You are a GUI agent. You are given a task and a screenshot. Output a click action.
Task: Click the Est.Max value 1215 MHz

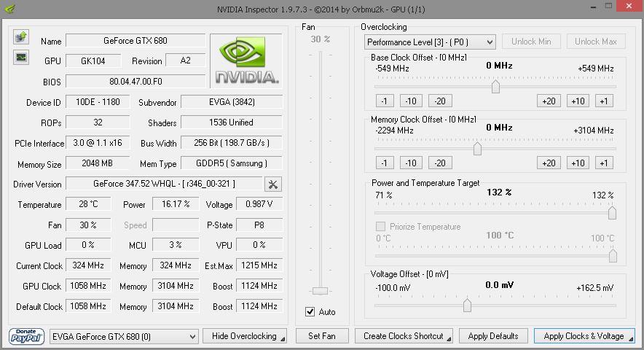(259, 265)
